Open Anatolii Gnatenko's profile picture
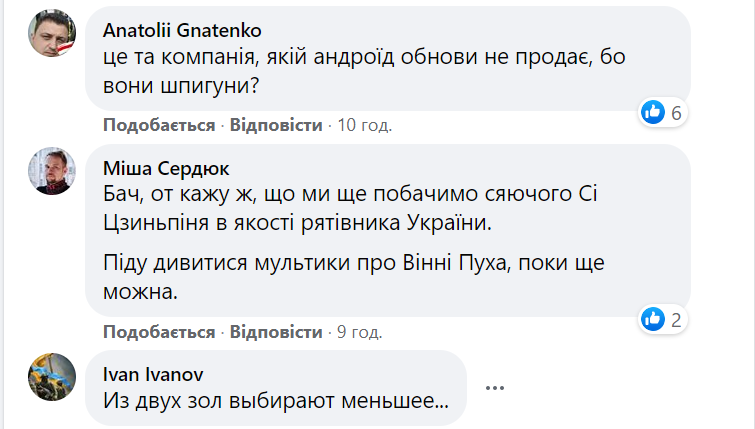 tap(51, 35)
